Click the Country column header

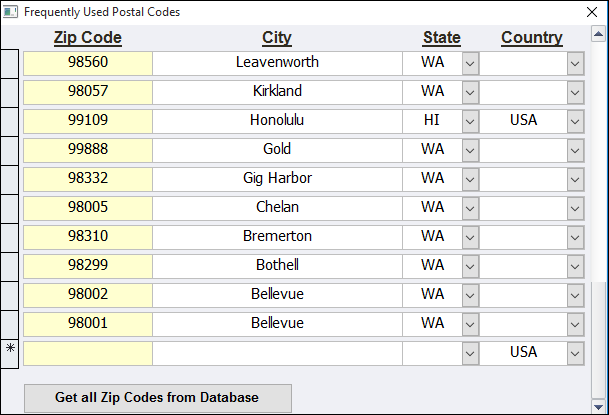tap(531, 38)
